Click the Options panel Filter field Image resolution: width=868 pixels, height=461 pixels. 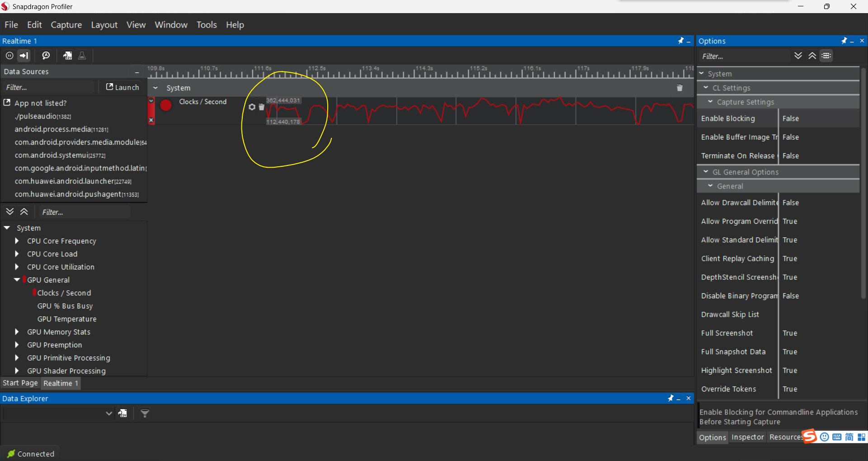click(x=744, y=56)
